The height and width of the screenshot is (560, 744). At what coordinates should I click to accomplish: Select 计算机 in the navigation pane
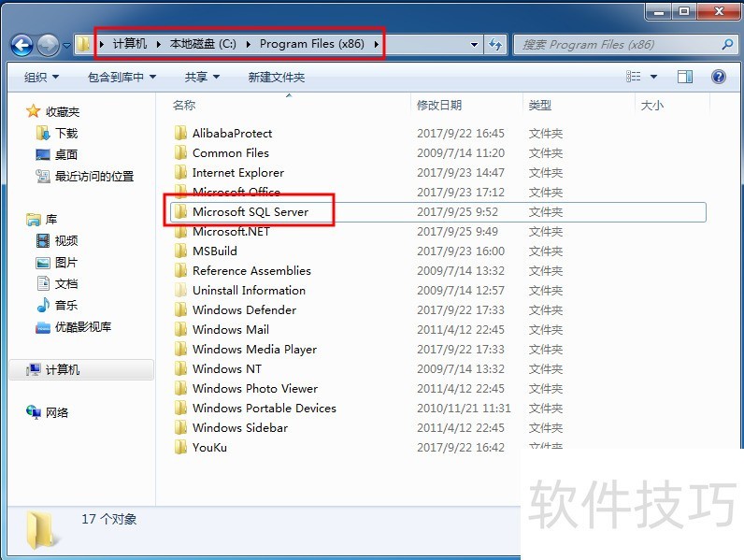pos(81,369)
